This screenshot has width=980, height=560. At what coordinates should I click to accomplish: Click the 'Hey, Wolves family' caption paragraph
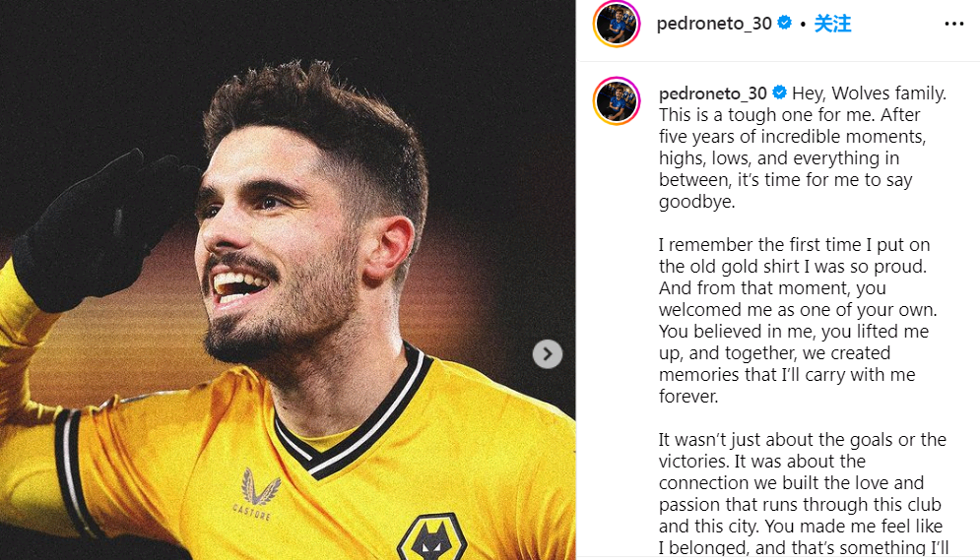click(x=800, y=148)
